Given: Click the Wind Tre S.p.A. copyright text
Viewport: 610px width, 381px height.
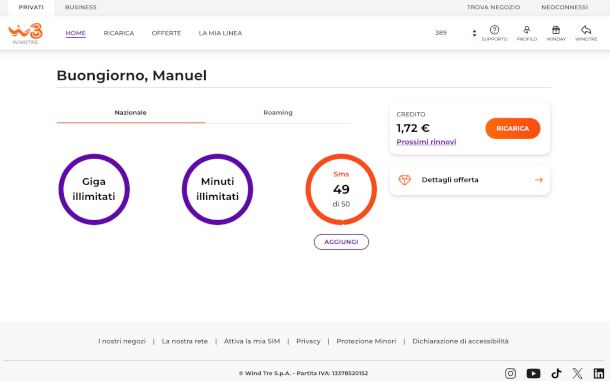Looking at the screenshot, I should point(303,373).
